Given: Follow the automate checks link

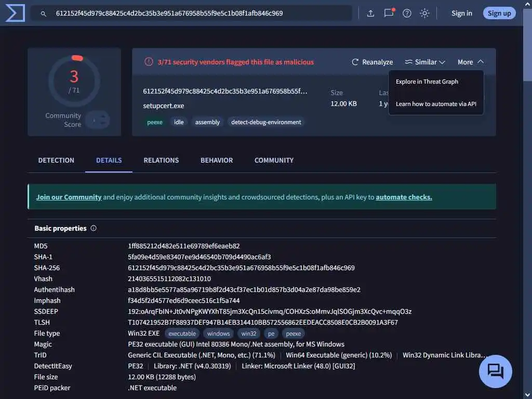Looking at the screenshot, I should [x=404, y=197].
